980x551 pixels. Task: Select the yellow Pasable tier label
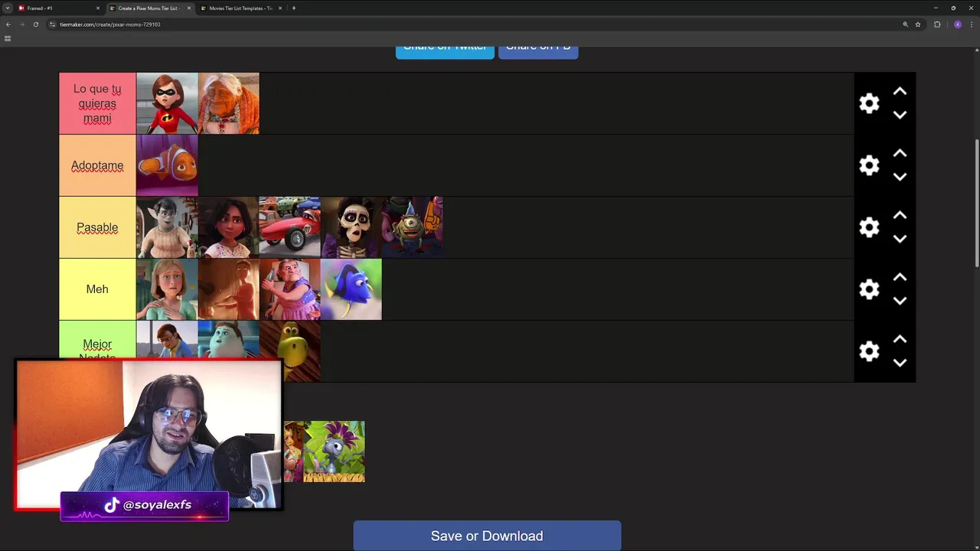tap(97, 227)
